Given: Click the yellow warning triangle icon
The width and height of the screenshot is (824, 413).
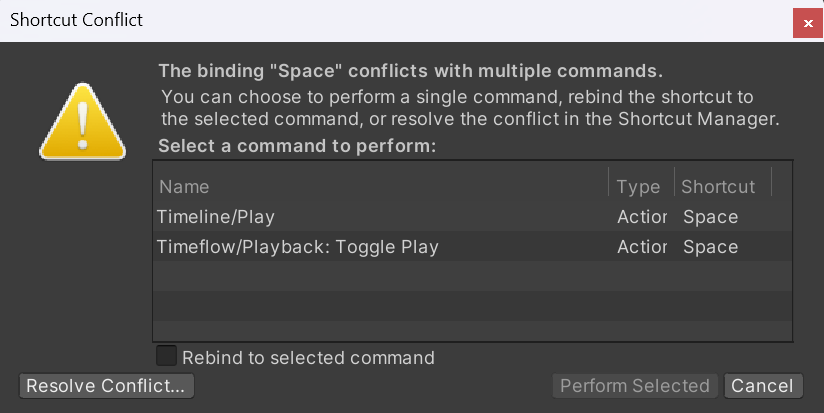Looking at the screenshot, I should tap(83, 122).
